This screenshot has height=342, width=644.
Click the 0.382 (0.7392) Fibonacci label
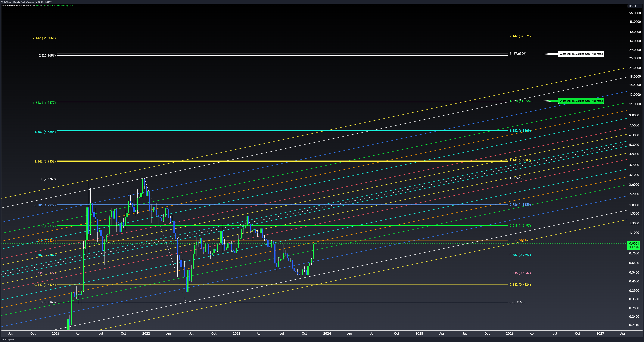[x=520, y=255]
